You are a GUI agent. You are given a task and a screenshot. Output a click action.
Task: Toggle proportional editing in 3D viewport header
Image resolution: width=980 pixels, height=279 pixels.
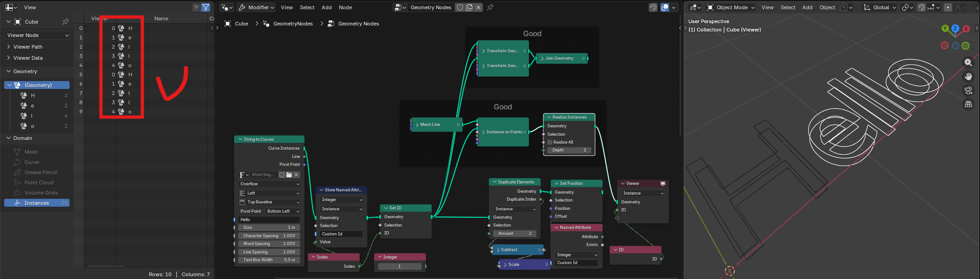[948, 7]
